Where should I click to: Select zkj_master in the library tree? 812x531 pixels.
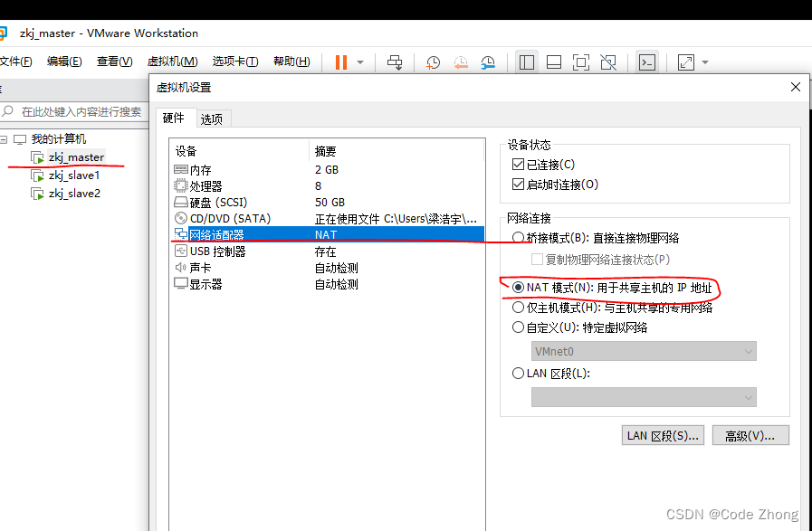77,157
